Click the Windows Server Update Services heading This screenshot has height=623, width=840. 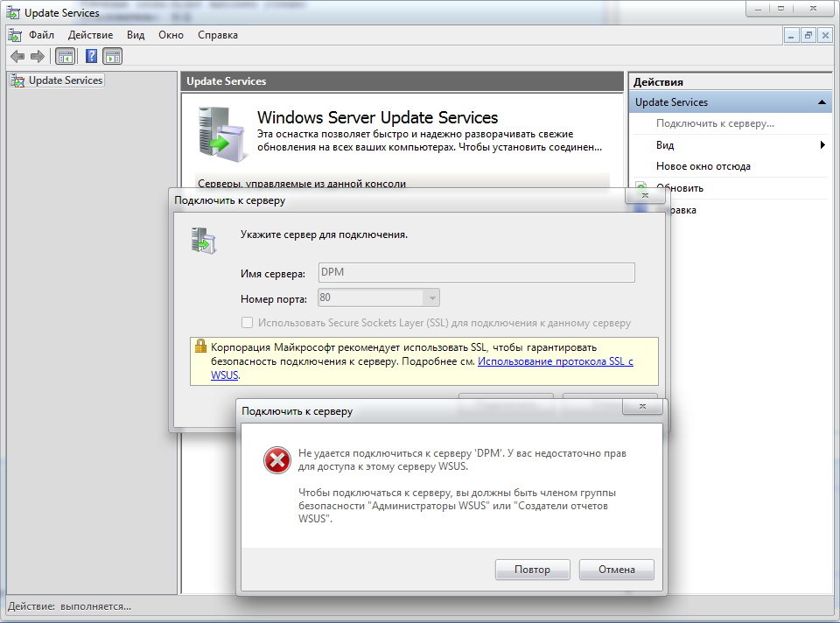tap(378, 117)
